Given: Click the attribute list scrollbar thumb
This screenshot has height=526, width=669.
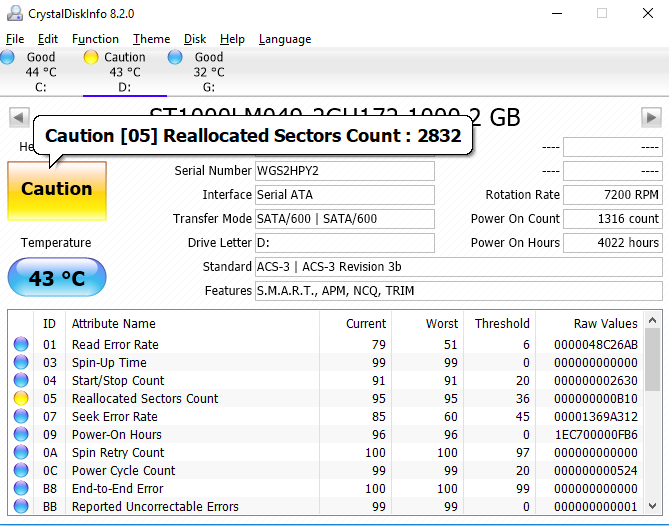Looking at the screenshot, I should pyautogui.click(x=652, y=360).
